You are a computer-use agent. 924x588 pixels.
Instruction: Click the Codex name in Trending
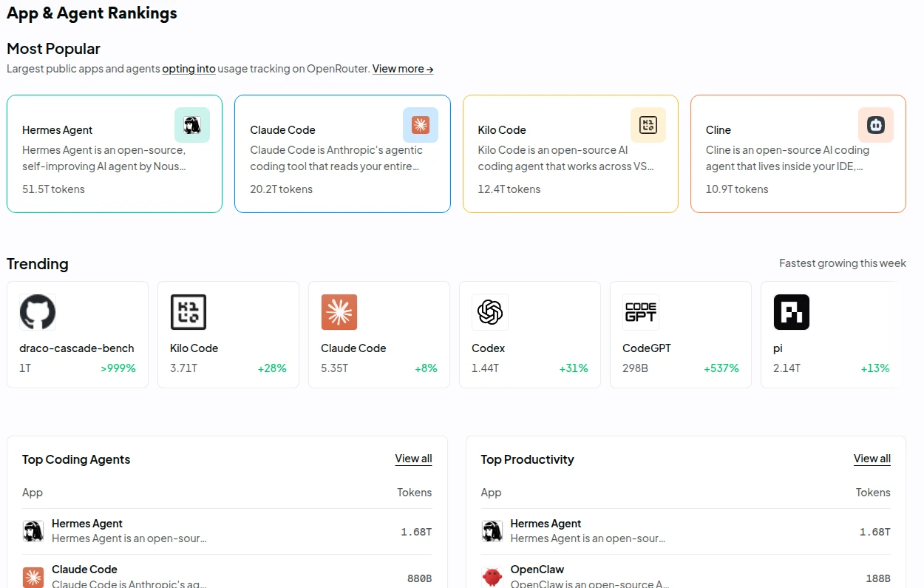[489, 348]
